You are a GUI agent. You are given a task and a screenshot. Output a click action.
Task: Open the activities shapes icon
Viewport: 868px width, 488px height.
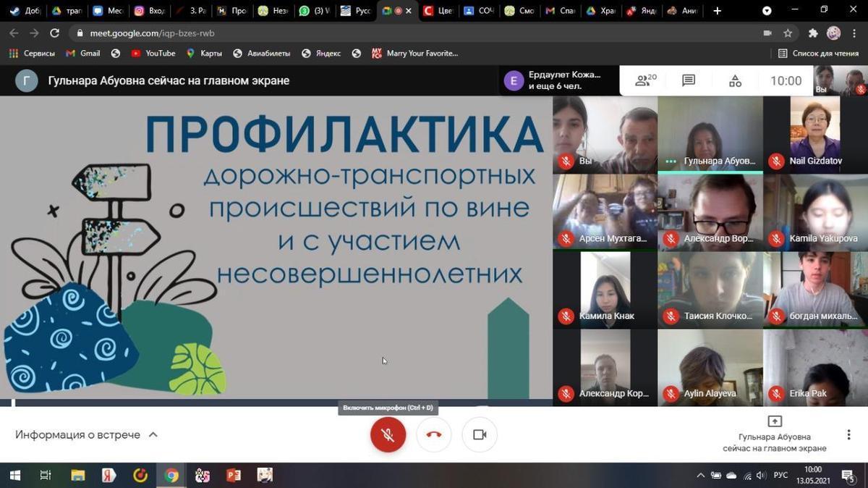pos(735,81)
